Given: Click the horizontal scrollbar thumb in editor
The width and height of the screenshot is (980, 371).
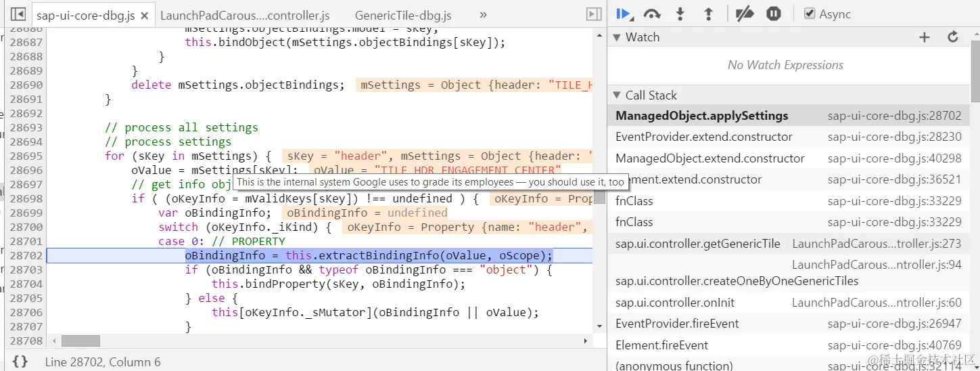Looking at the screenshot, I should point(80,341).
